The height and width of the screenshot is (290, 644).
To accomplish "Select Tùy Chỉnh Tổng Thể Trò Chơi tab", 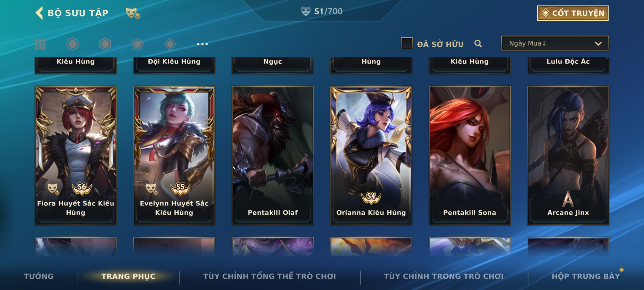I will point(269,276).
